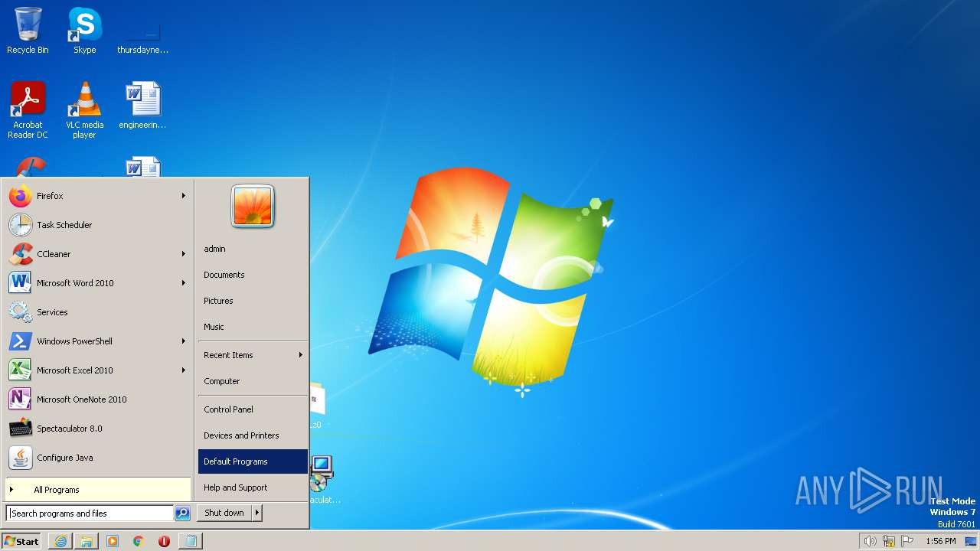980x551 pixels.
Task: Open Spectaculator 8.0 from the Start menu
Action: [x=97, y=429]
